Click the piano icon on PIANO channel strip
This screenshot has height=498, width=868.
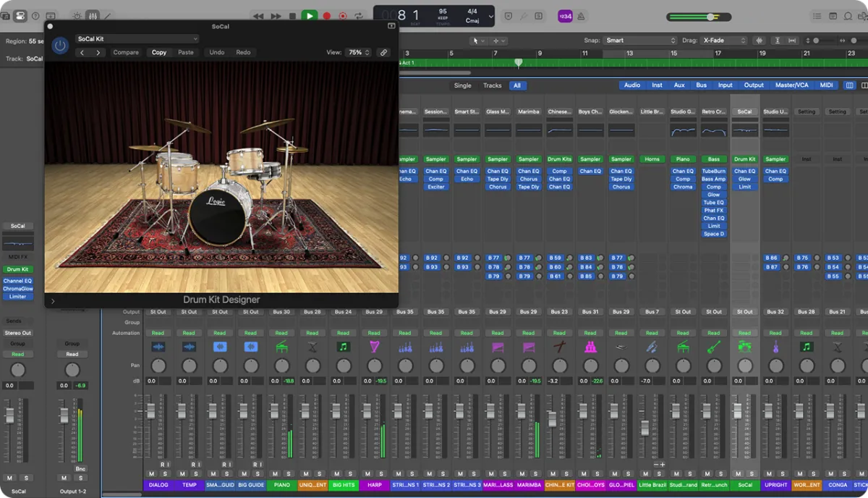(x=281, y=347)
